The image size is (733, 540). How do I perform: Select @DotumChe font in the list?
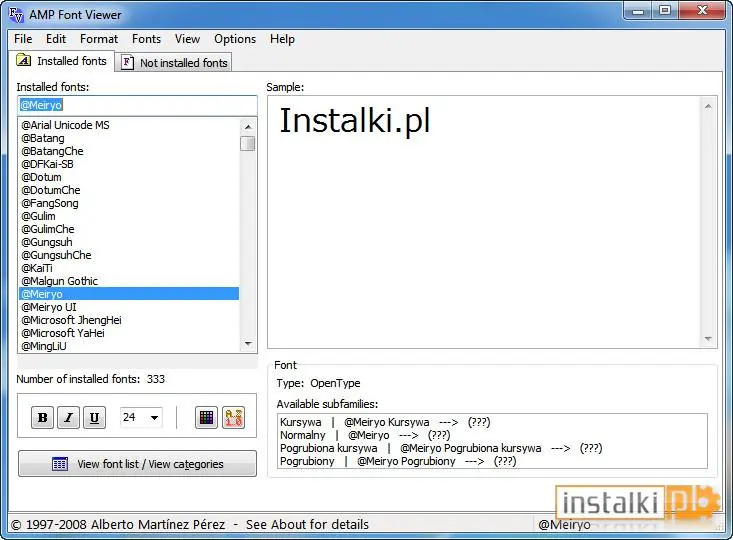[x=129, y=190]
